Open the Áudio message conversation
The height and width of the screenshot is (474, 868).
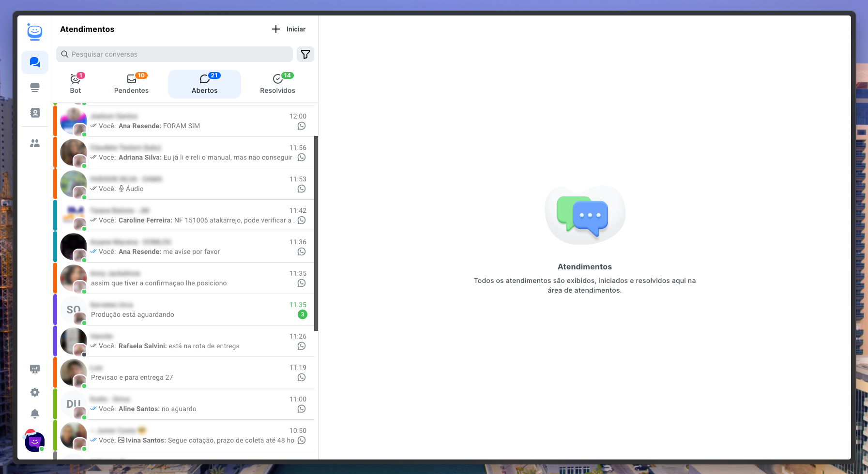coord(184,184)
